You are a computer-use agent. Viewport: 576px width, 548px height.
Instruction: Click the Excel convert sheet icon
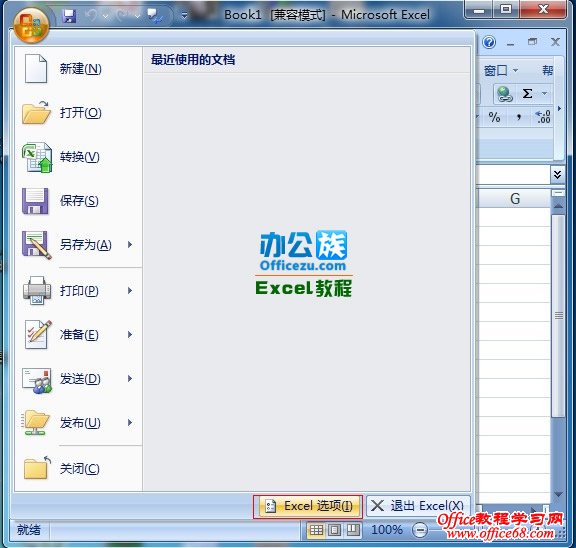click(37, 157)
